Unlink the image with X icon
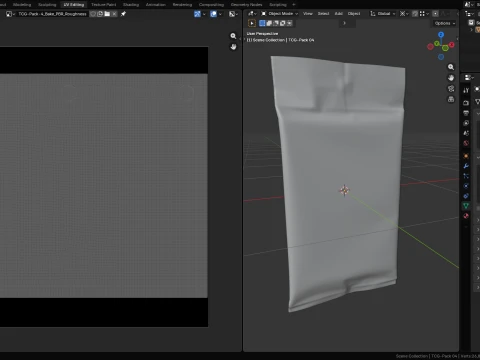Viewport: 480px width, 360px height. [114, 14]
